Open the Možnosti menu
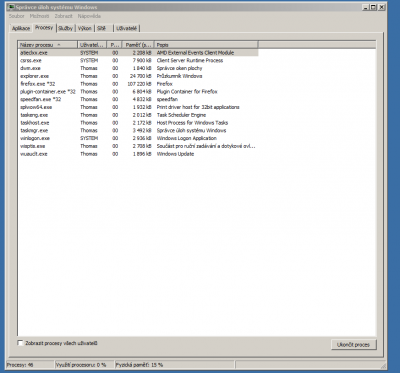 point(39,16)
